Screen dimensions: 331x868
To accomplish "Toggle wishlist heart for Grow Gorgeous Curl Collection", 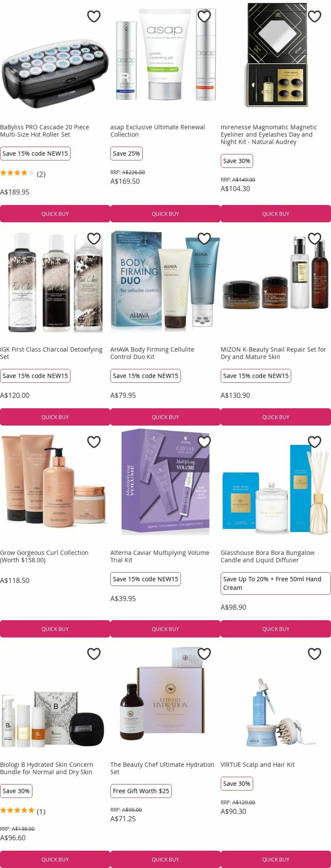I will coord(94,442).
